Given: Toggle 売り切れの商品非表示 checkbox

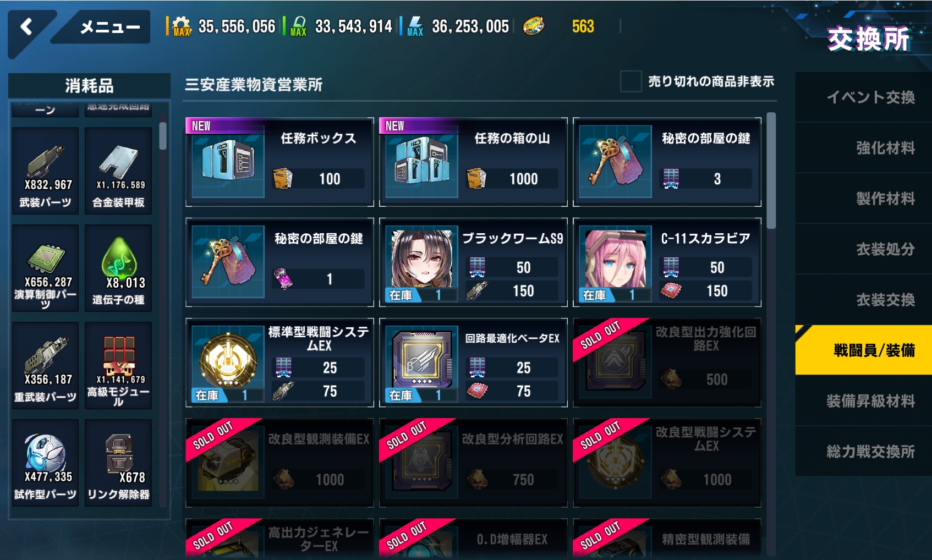Looking at the screenshot, I should 631,81.
